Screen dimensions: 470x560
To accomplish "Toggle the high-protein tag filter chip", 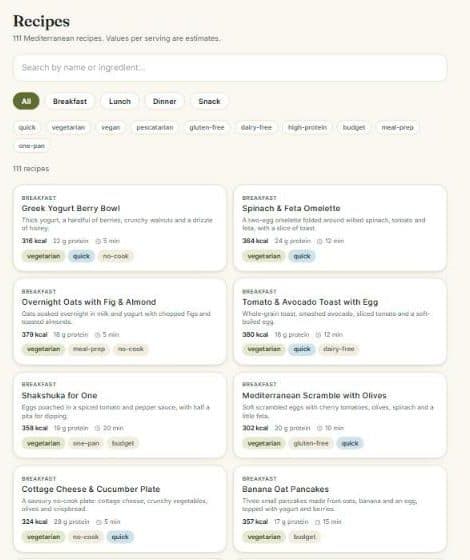I will click(x=308, y=128).
